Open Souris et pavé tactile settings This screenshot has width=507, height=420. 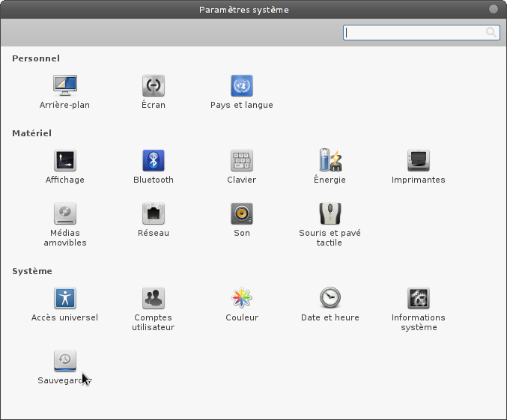(x=330, y=213)
